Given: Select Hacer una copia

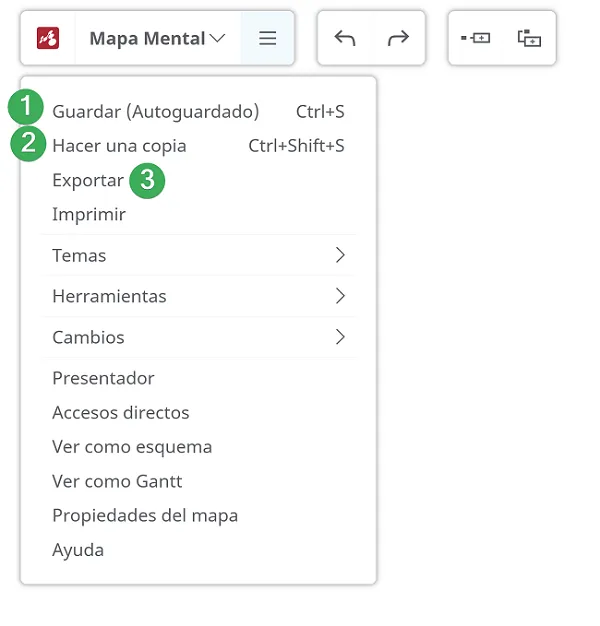Looking at the screenshot, I should (x=198, y=146).
